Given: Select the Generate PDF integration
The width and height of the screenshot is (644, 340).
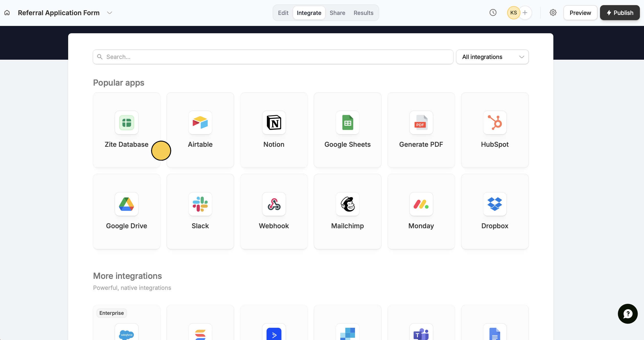Looking at the screenshot, I should 421,130.
